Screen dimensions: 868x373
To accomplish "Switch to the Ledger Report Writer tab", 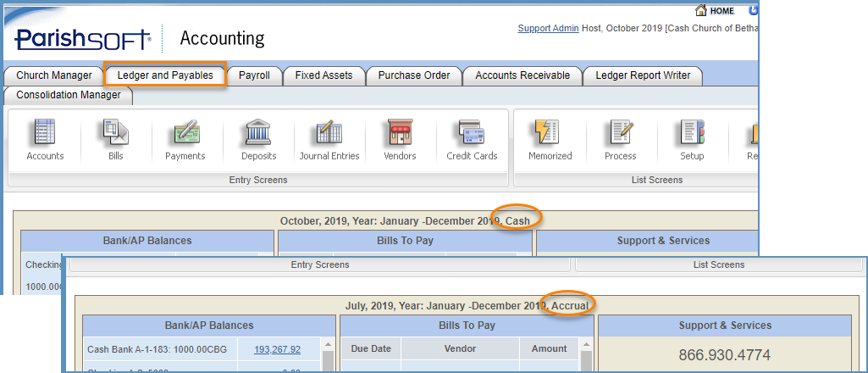I will [643, 75].
